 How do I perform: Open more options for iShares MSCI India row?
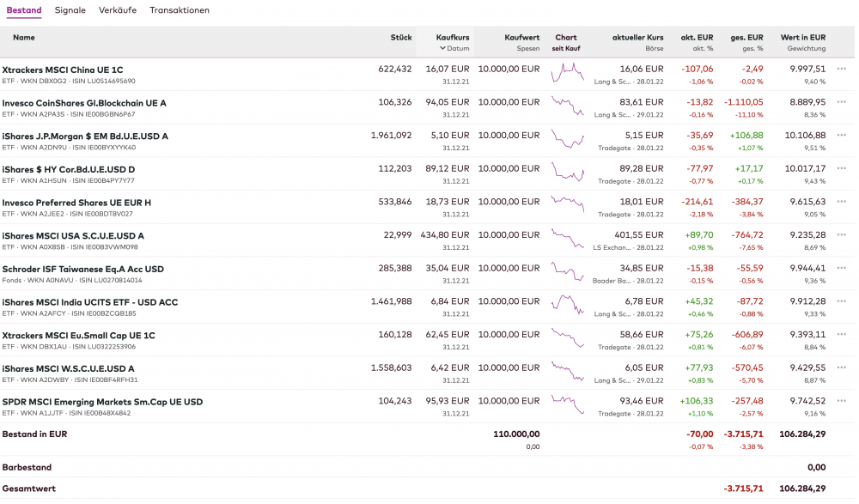click(x=841, y=302)
